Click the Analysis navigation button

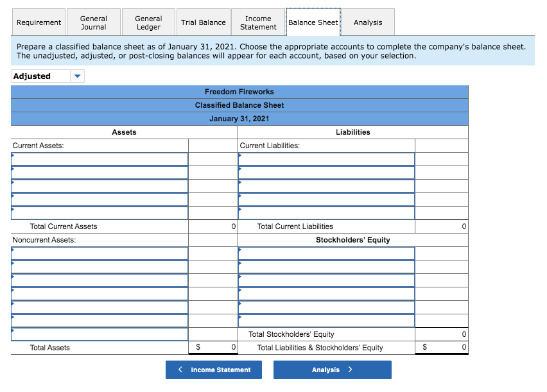tap(332, 370)
